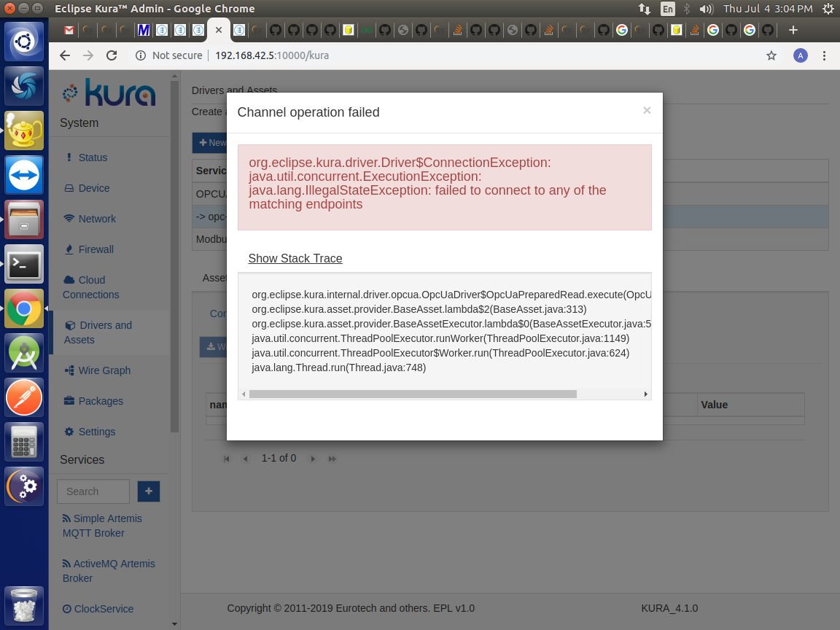Click browser Forward arrow

[87, 55]
